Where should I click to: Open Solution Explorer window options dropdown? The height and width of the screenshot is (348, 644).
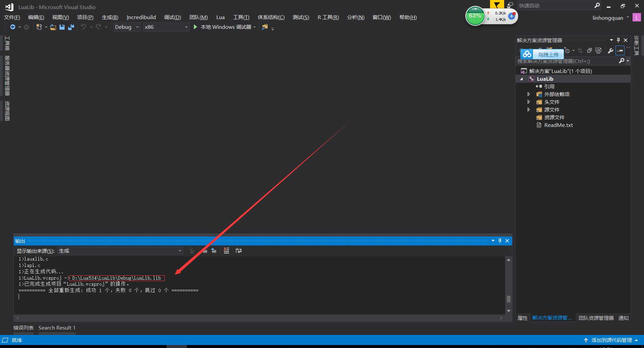click(x=611, y=40)
